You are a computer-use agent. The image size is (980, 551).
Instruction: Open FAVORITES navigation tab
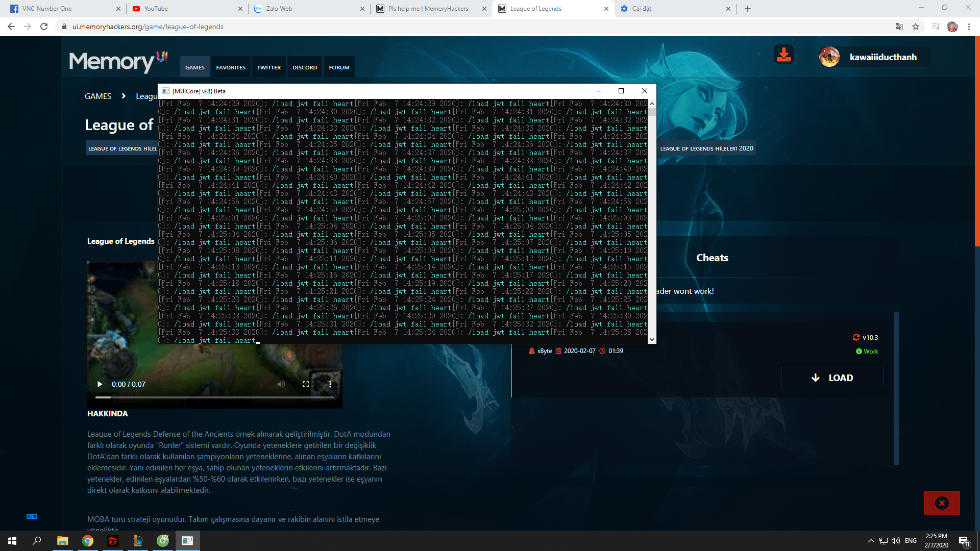coord(231,67)
